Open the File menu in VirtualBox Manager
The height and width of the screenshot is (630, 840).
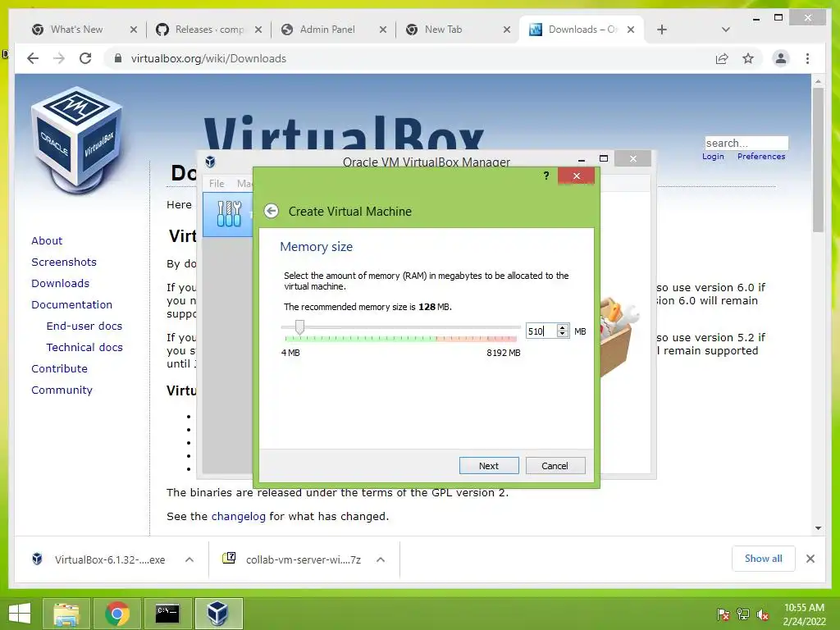pyautogui.click(x=217, y=183)
